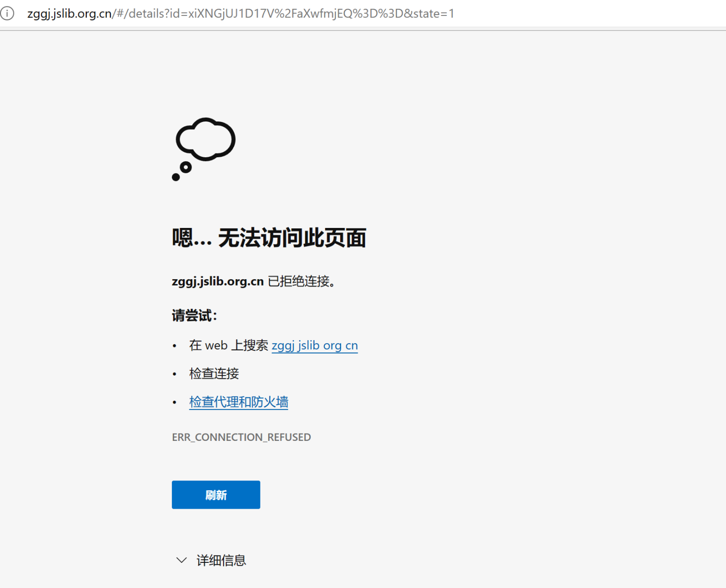Image resolution: width=726 pixels, height=588 pixels.
Task: Follow the 检查代理和防火墙 link
Action: point(239,402)
